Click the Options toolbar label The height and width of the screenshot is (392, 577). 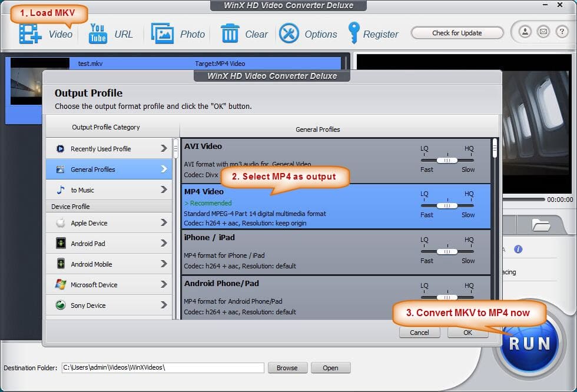click(x=320, y=34)
